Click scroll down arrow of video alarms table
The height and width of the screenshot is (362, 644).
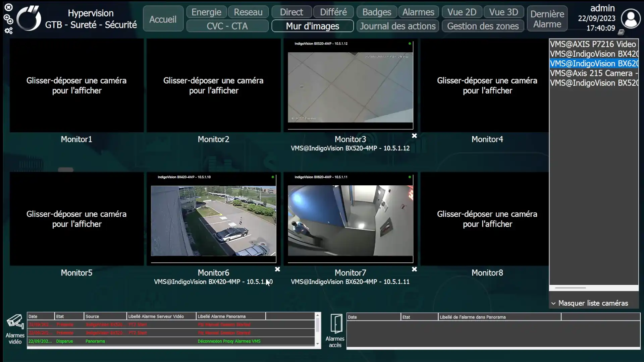tap(317, 344)
